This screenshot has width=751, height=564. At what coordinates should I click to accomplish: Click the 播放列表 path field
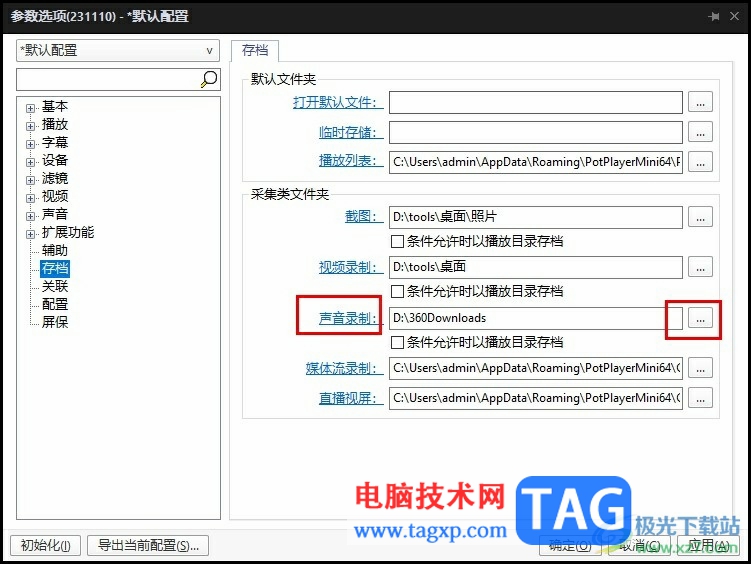(535, 162)
